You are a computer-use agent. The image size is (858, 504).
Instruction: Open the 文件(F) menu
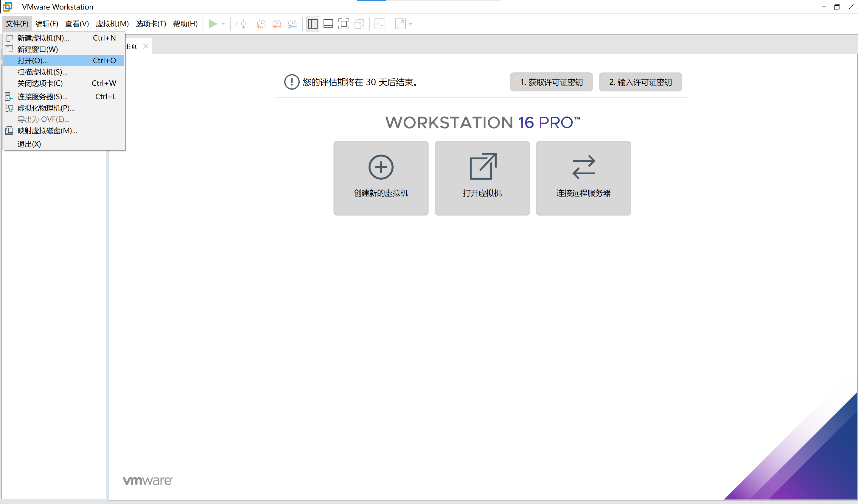tap(17, 24)
